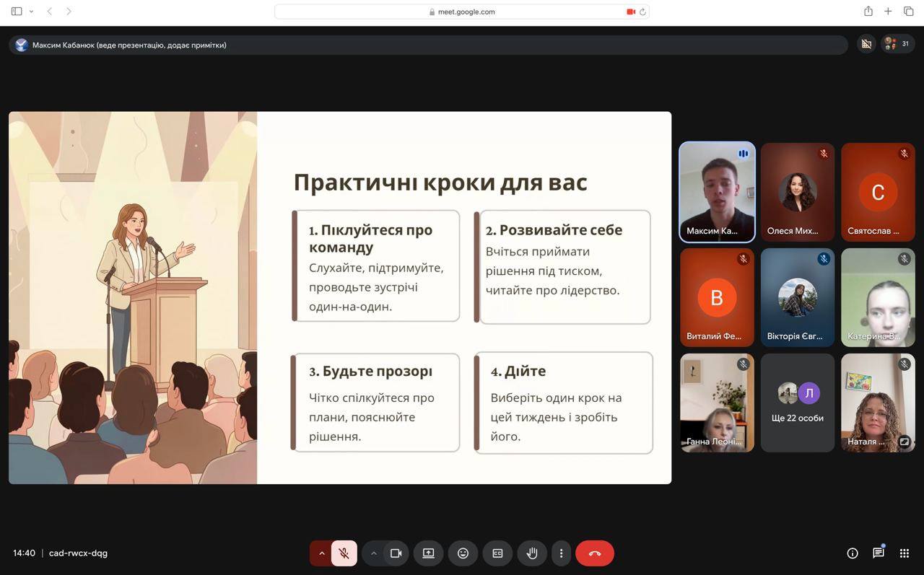Click the meet.google.com address bar
The image size is (924, 575).
point(462,12)
